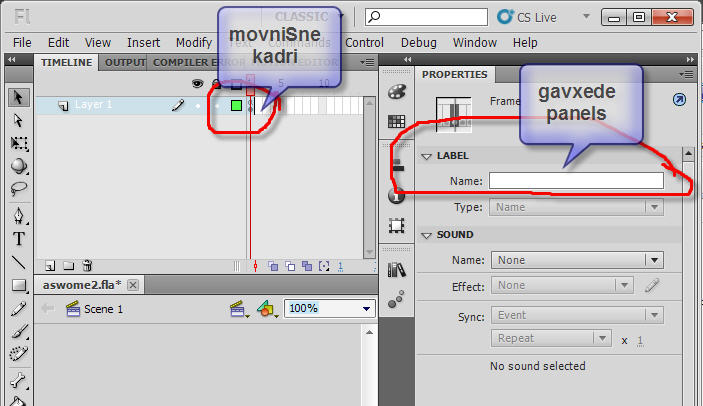Open the Control menu
The width and height of the screenshot is (703, 406).
click(365, 43)
